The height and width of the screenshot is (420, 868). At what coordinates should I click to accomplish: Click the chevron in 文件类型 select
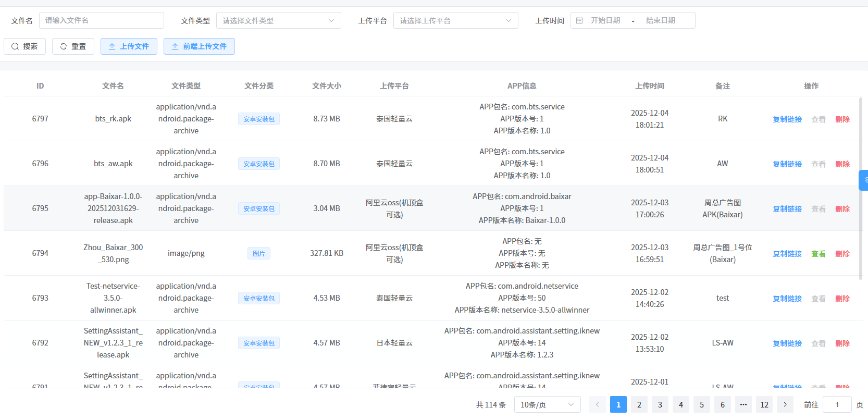point(331,20)
